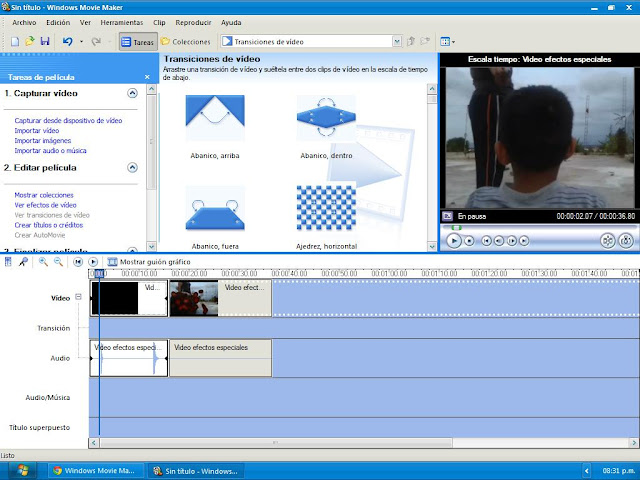Open the Archivo menu
Image resolution: width=640 pixels, height=480 pixels.
(x=24, y=22)
